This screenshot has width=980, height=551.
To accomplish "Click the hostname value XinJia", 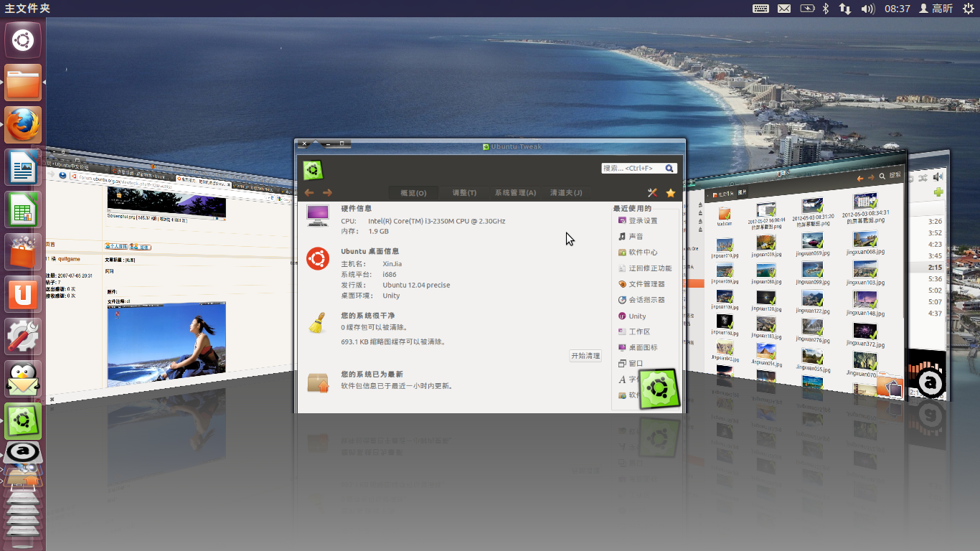I will click(x=392, y=263).
